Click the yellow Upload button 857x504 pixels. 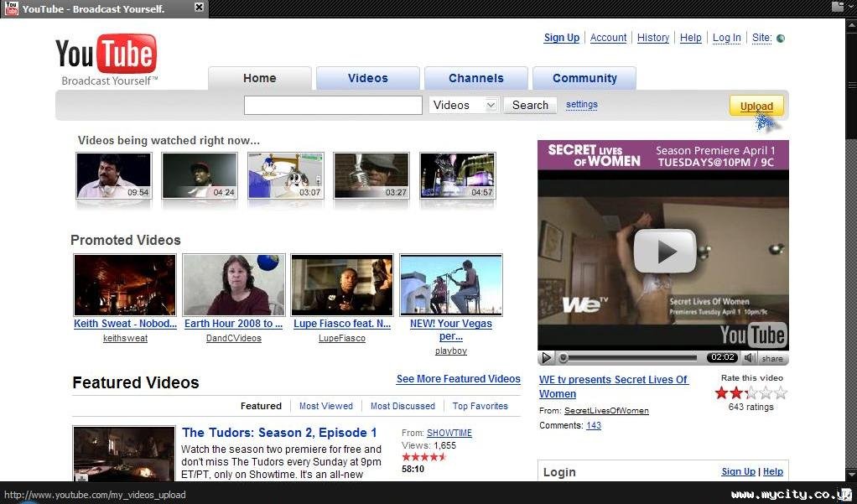click(756, 106)
